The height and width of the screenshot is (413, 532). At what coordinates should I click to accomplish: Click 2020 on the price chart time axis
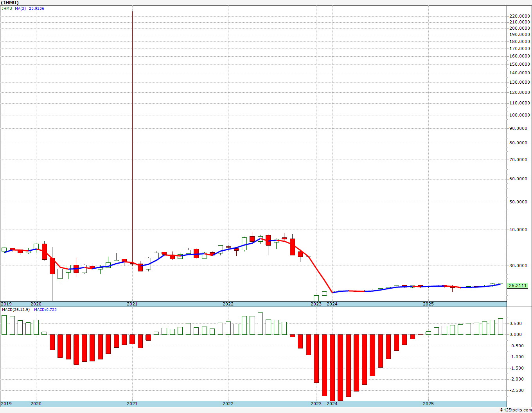(36, 304)
